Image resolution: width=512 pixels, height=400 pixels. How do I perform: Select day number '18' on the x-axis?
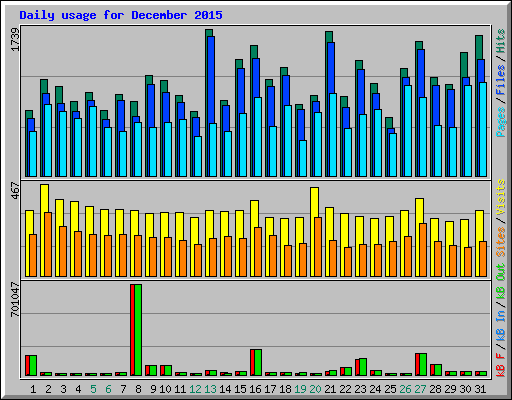pos(285,389)
